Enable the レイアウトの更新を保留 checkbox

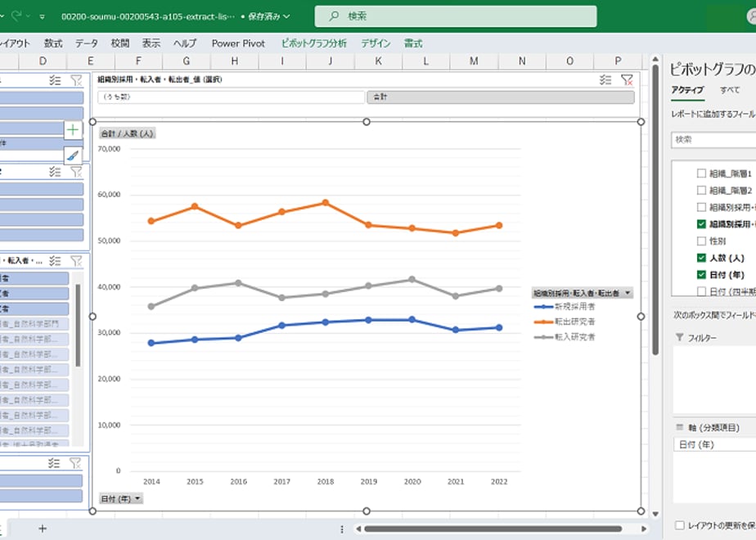(680, 525)
